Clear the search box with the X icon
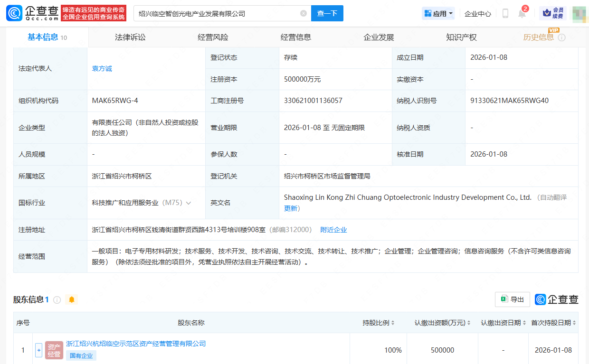This screenshot has width=589, height=364. (x=304, y=13)
